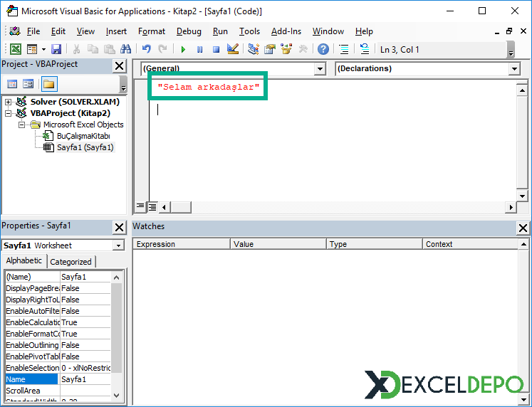Screen dimensions: 532x407
Task: Toggle Procedure View button below code
Action: [x=140, y=206]
